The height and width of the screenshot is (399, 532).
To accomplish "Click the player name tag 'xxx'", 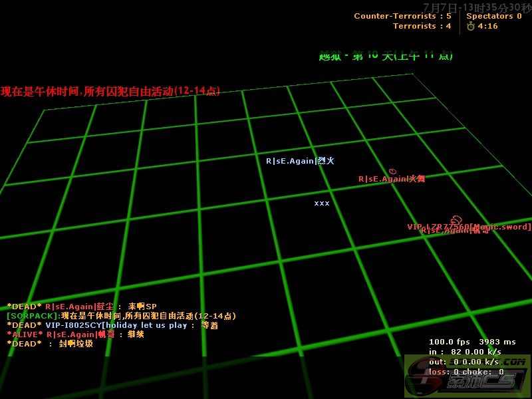I will [322, 203].
